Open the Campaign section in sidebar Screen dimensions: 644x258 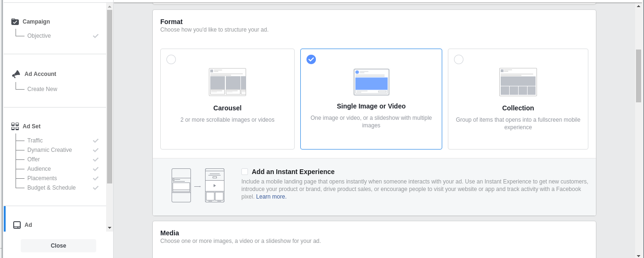click(36, 22)
